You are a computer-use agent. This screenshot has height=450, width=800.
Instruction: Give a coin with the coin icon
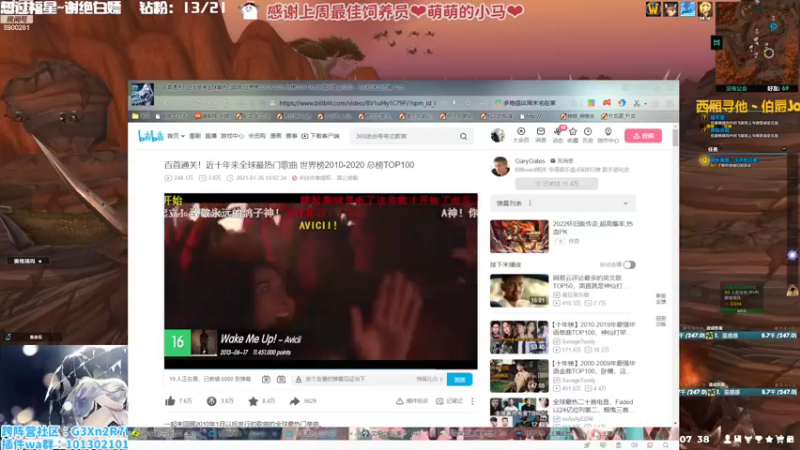click(211, 401)
